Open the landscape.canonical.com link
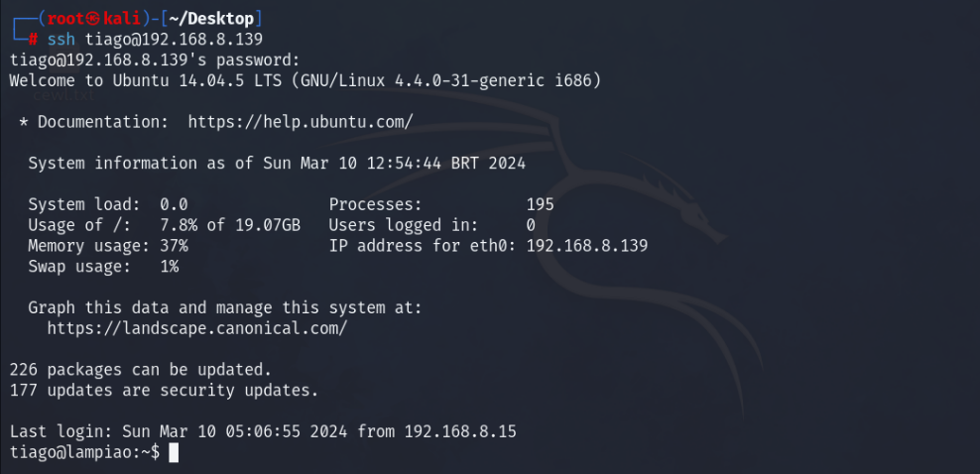 pos(196,327)
